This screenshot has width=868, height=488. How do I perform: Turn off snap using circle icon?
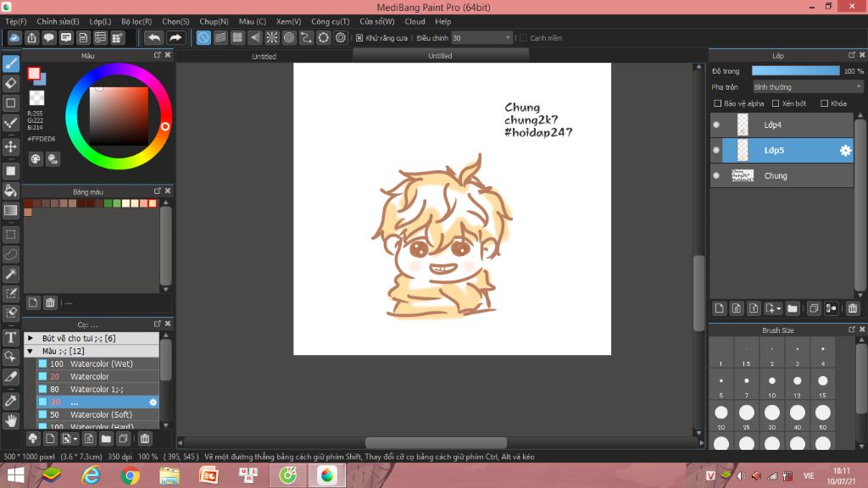coord(203,37)
